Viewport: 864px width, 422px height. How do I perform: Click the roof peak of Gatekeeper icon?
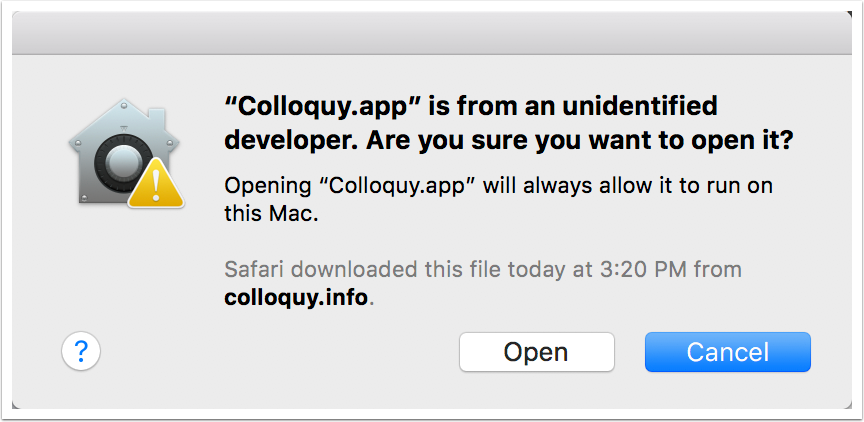coord(126,102)
